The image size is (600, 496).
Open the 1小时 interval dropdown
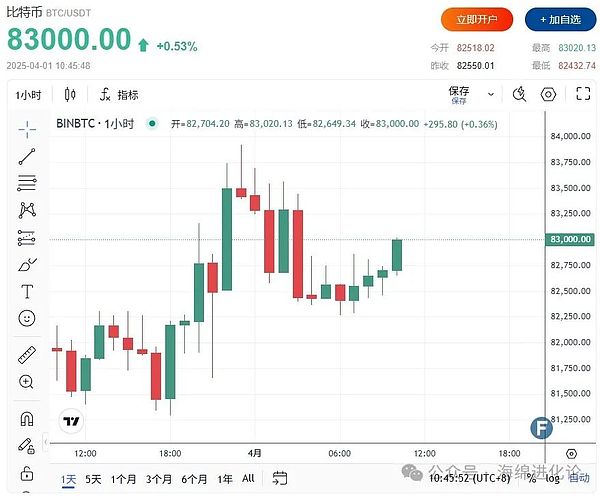[x=27, y=95]
